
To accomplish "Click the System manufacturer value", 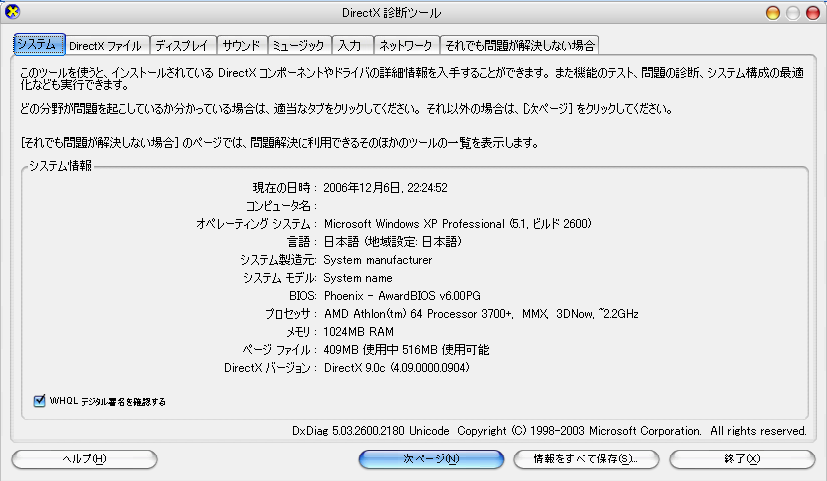I will coord(378,260).
